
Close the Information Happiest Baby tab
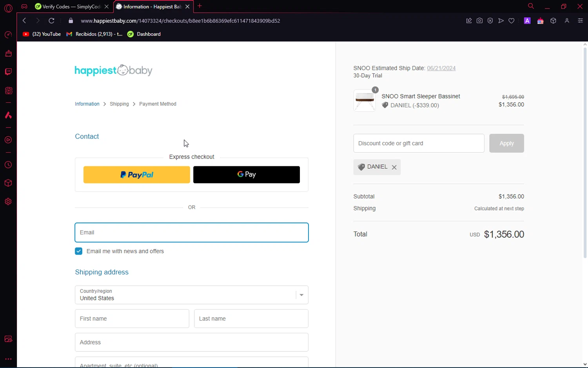click(187, 7)
